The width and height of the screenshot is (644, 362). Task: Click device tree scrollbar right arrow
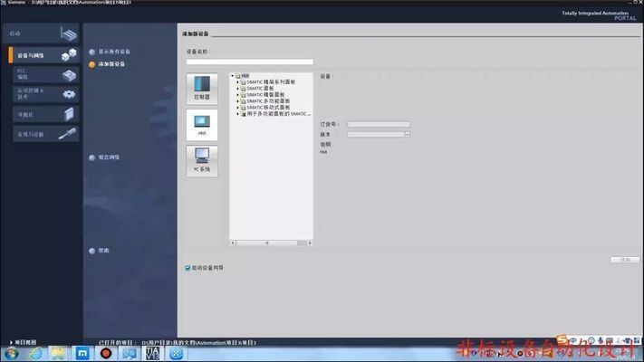click(x=309, y=243)
